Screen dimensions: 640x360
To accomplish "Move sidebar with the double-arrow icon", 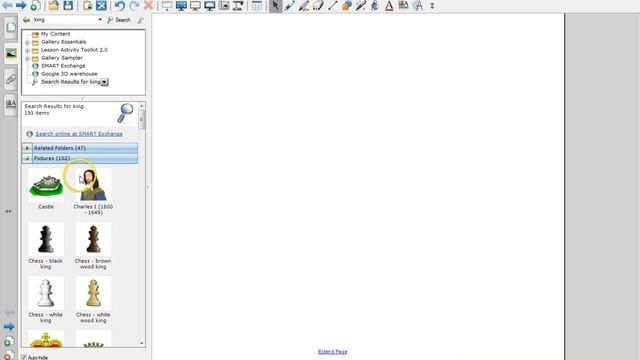I will 8,211.
